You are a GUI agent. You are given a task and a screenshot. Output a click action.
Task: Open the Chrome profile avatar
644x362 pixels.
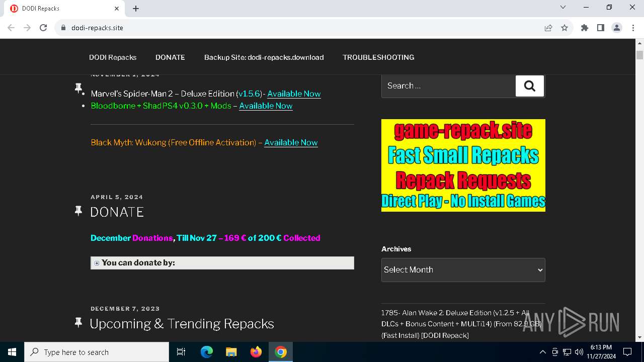[x=617, y=28]
